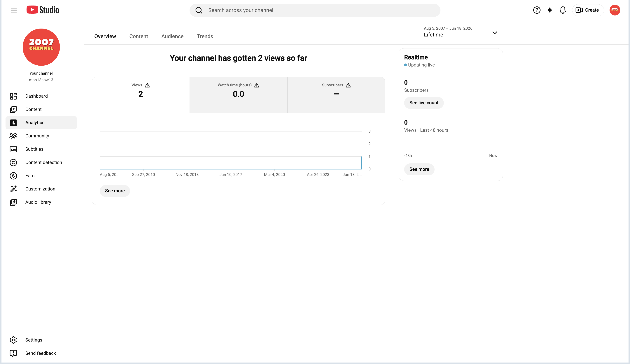Click See more in Realtime panel
This screenshot has height=364, width=630.
point(419,169)
